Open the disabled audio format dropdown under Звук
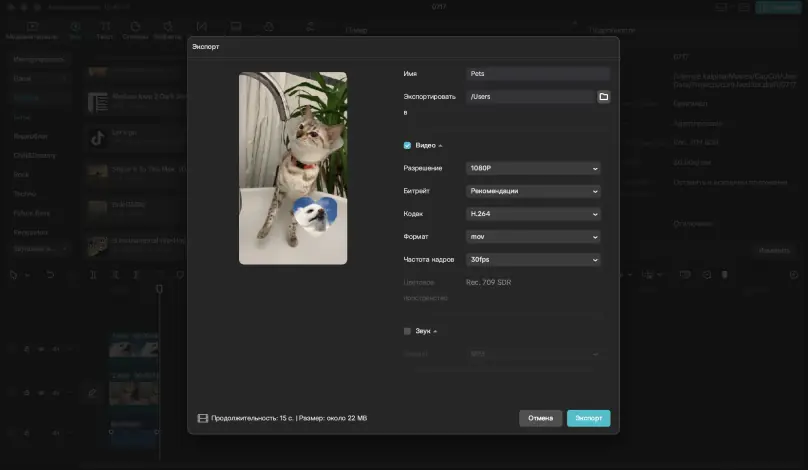The height and width of the screenshot is (470, 808). point(533,354)
